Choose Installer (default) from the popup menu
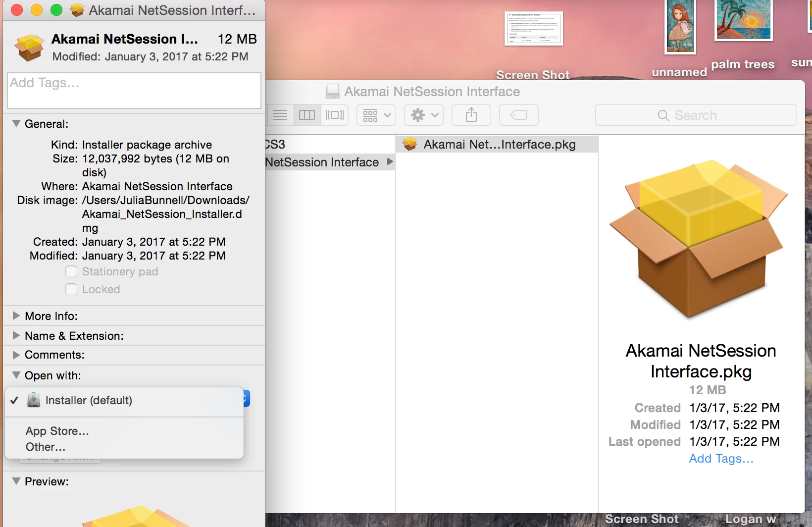Viewport: 812px width, 527px height. [x=124, y=400]
